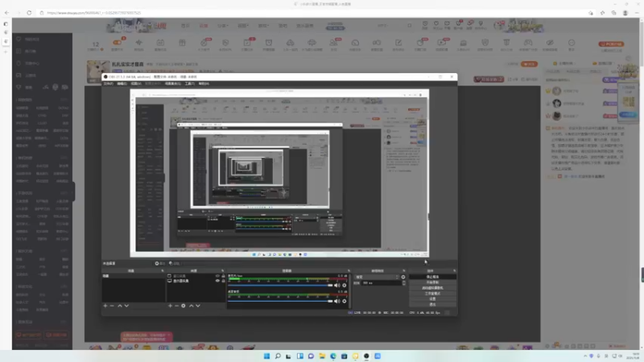Click Start Virtual Camera in OBS Controls

(x=432, y=288)
